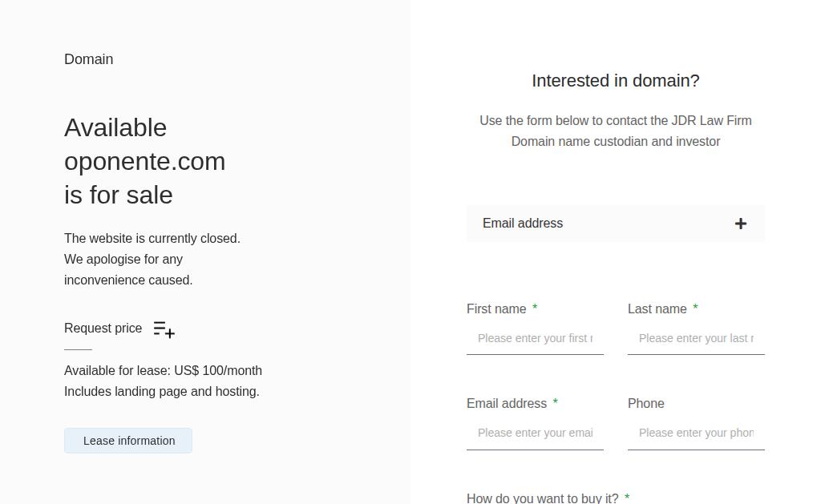Click the plus icon in Email address bar

click(740, 224)
